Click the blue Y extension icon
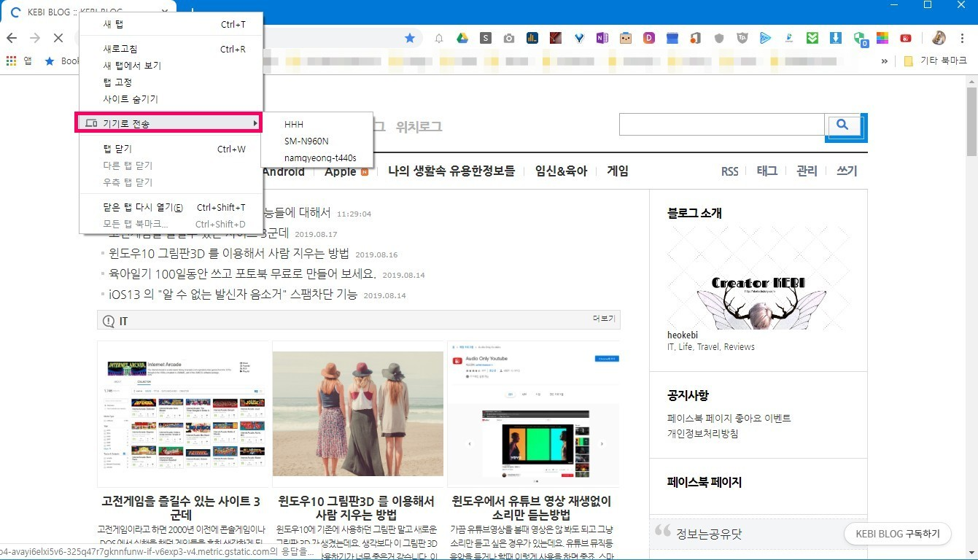Image resolution: width=978 pixels, height=560 pixels. [578, 38]
